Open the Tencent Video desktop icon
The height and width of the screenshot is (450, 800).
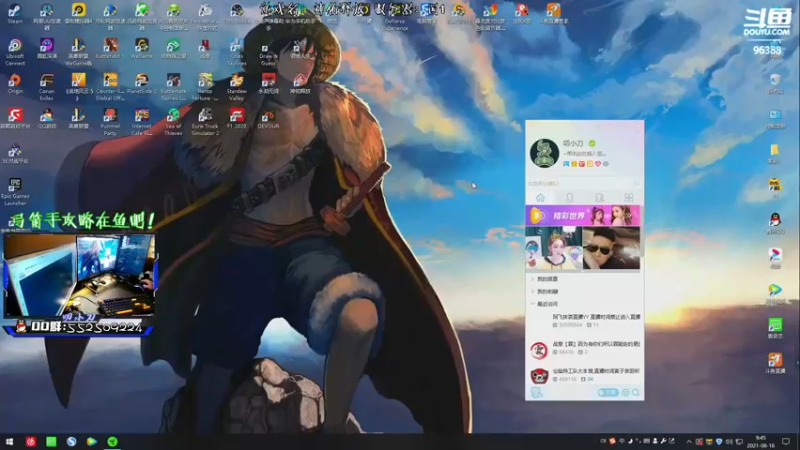coord(775,293)
